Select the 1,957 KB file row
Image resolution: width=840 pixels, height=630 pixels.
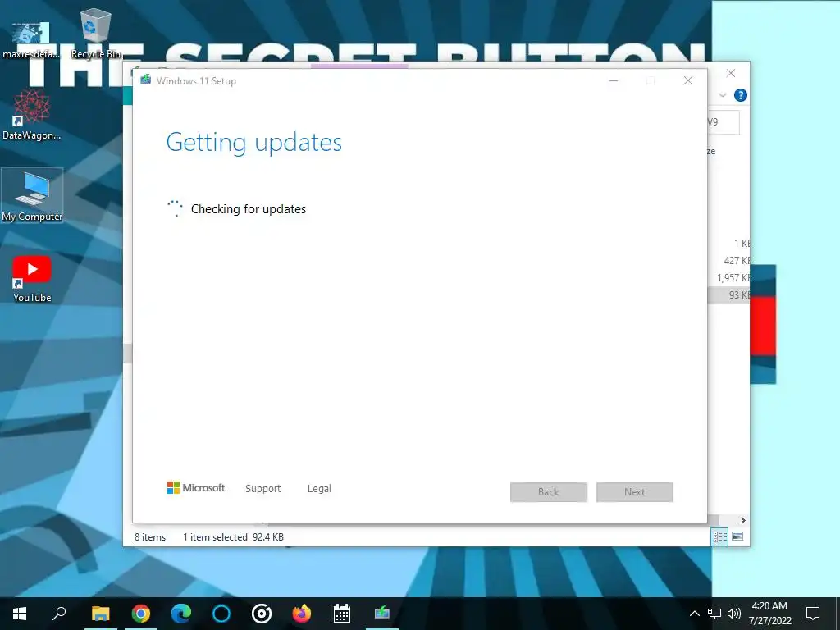coord(729,277)
